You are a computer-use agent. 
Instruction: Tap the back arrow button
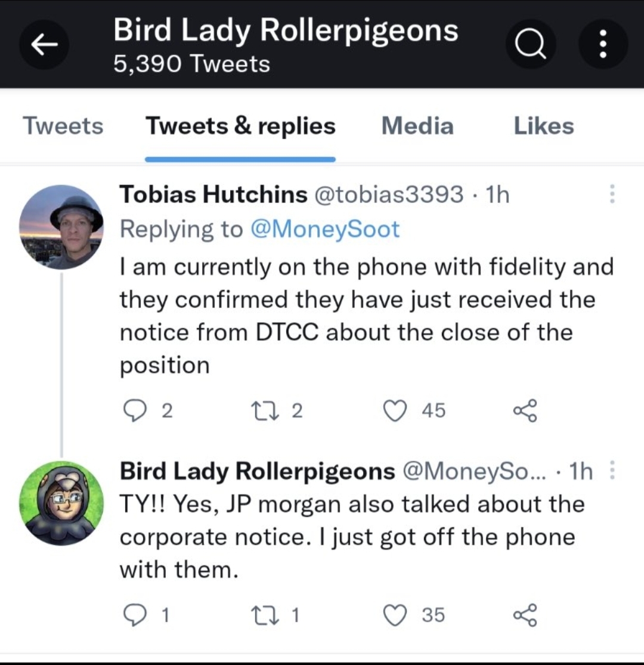click(44, 45)
